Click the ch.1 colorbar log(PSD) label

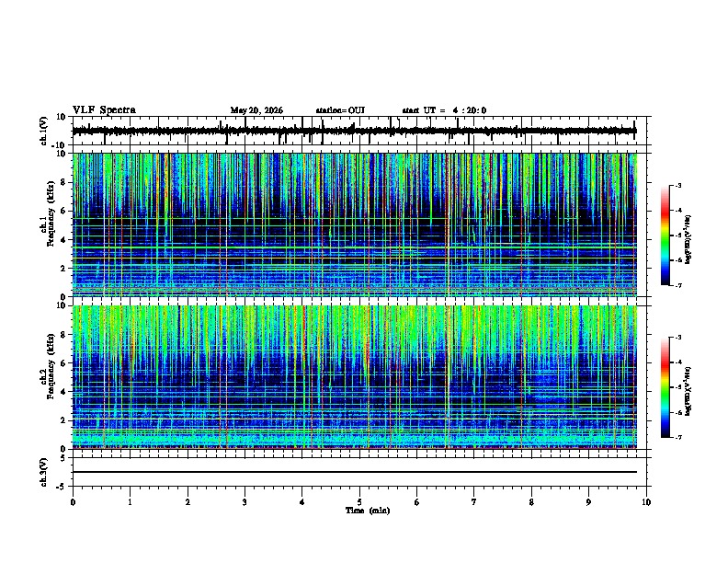pos(688,240)
